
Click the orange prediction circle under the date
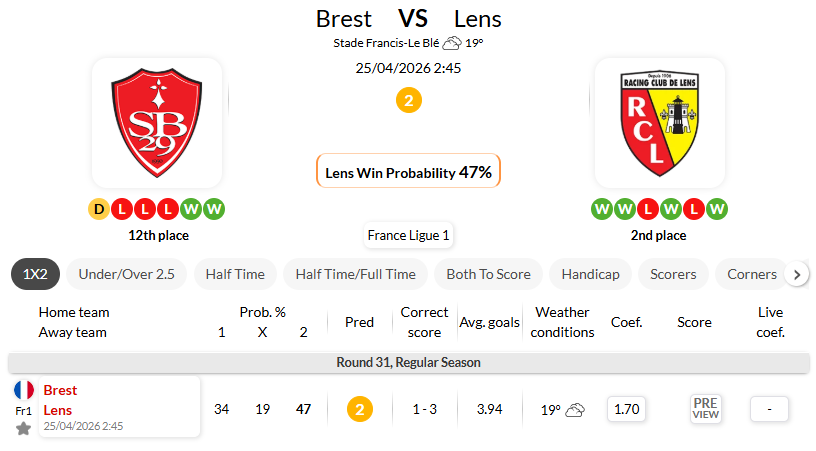pos(408,100)
